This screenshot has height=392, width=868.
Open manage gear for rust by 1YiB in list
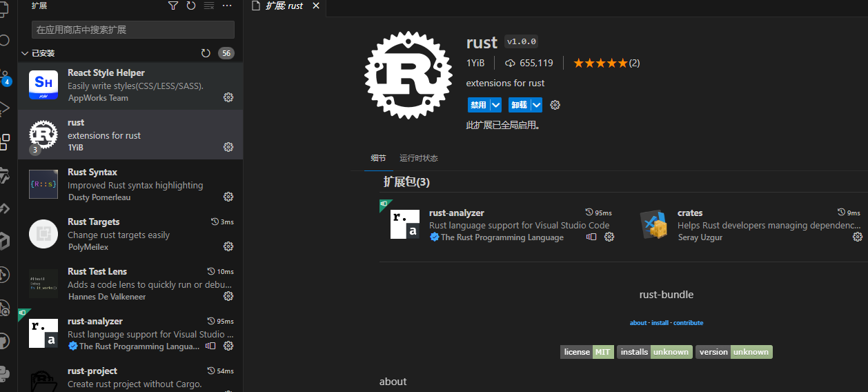(x=228, y=147)
